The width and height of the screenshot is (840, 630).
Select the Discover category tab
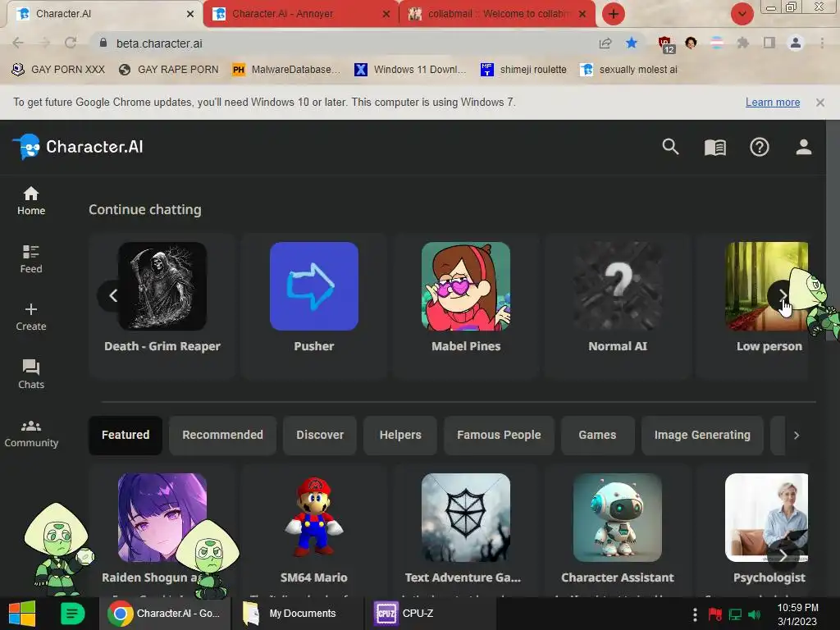320,435
